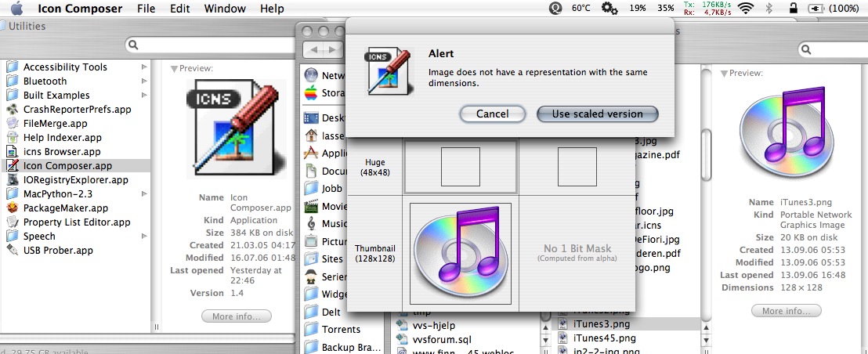
Task: Click the gears icon in the menu bar
Action: point(609,9)
